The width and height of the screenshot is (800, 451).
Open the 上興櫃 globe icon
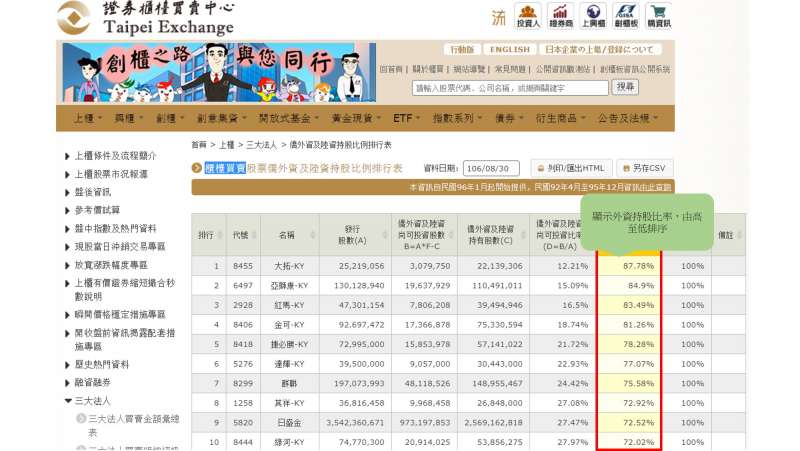click(x=593, y=16)
